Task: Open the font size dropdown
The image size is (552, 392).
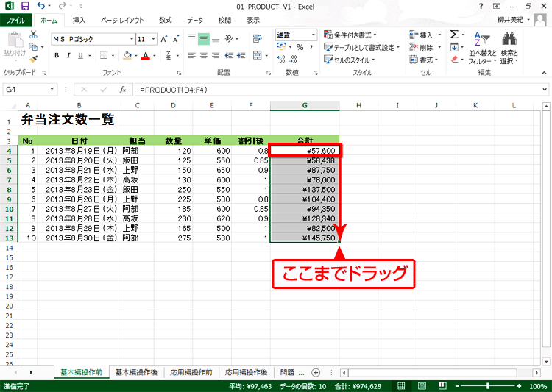Action: click(154, 39)
